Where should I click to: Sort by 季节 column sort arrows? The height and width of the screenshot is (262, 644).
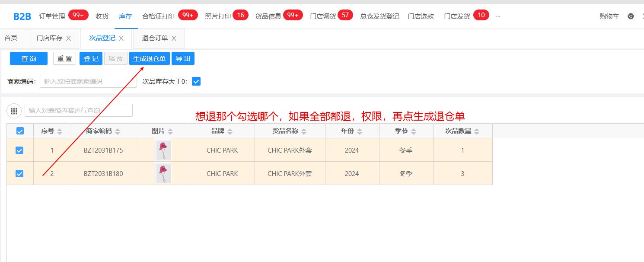414,131
